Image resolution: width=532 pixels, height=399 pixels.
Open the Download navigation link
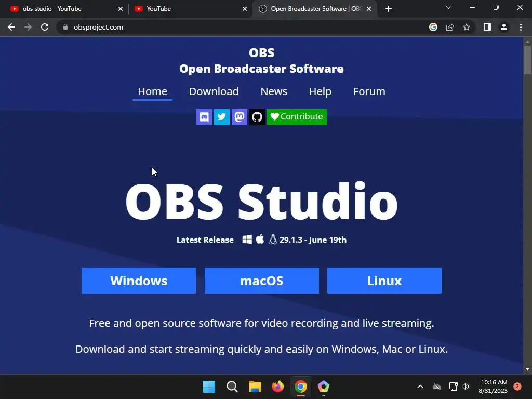214,91
